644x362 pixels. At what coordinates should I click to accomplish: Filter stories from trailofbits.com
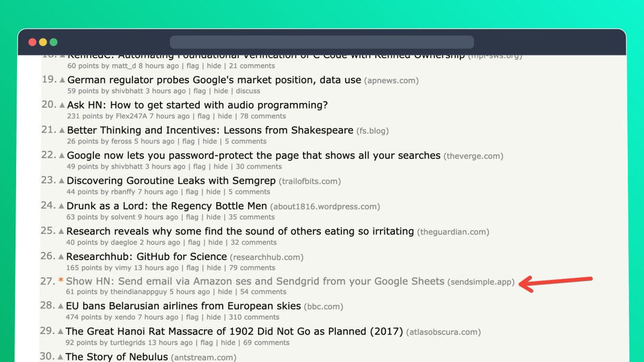[x=310, y=181]
